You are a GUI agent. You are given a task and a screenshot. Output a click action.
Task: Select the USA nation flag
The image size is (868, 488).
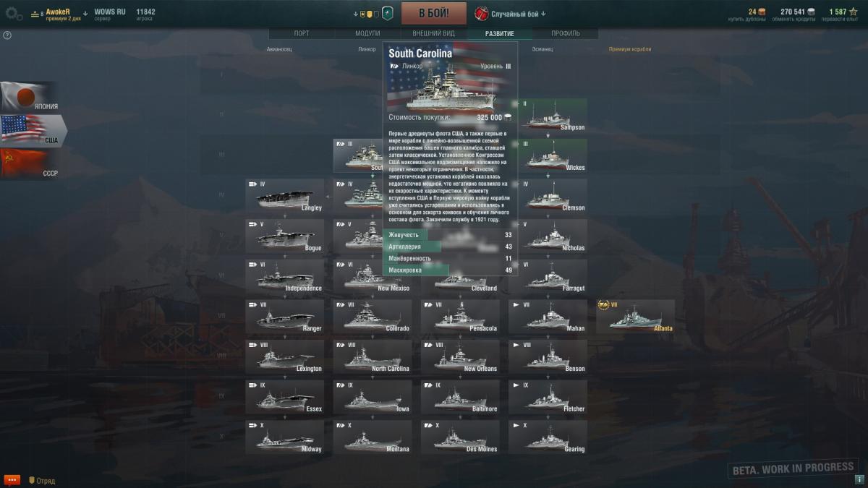pyautogui.click(x=33, y=130)
